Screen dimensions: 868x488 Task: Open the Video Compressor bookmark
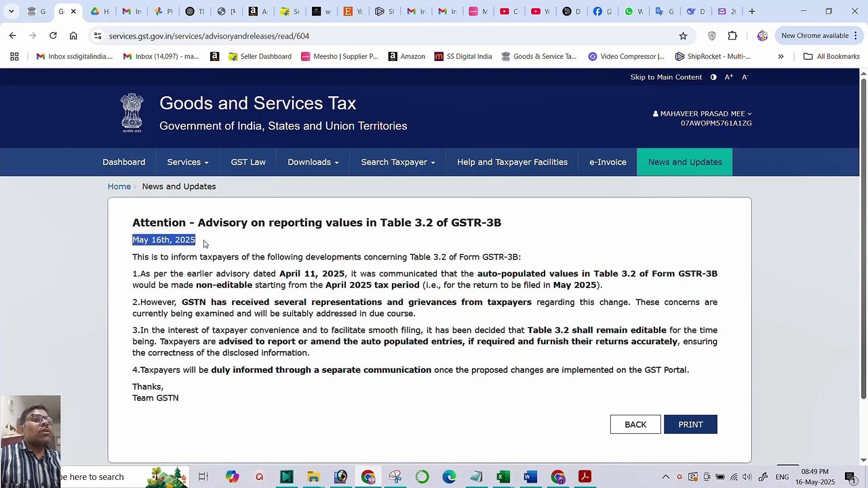tap(626, 56)
